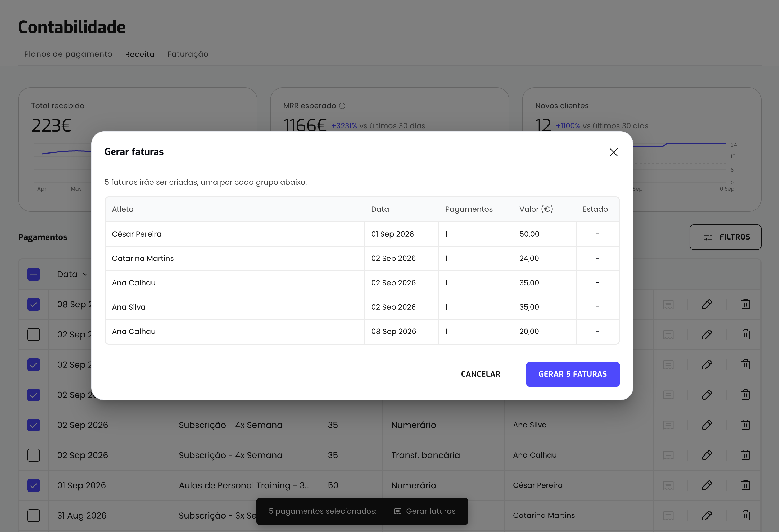Click invoice icon next to Gerar faturas toast
Image resolution: width=779 pixels, height=532 pixels.
[x=397, y=511]
